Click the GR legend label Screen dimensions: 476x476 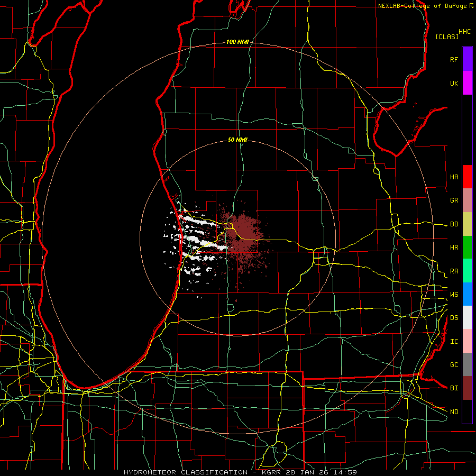pos(454,200)
